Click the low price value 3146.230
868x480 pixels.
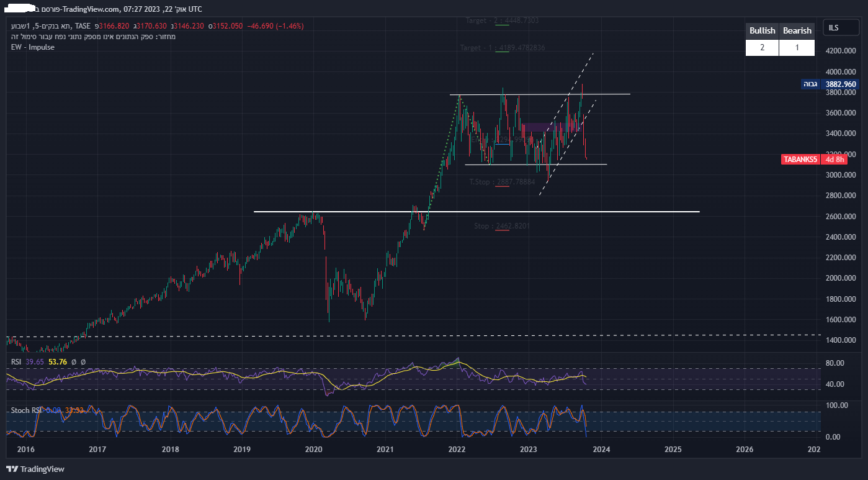189,26
